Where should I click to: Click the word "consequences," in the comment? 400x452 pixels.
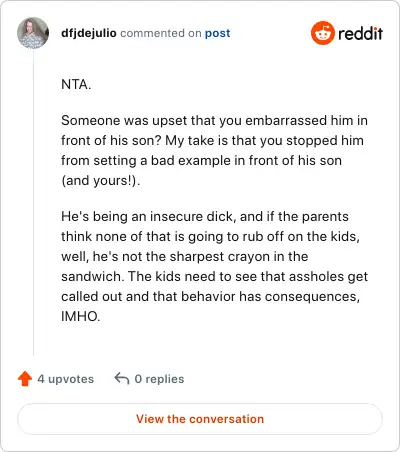pos(312,297)
